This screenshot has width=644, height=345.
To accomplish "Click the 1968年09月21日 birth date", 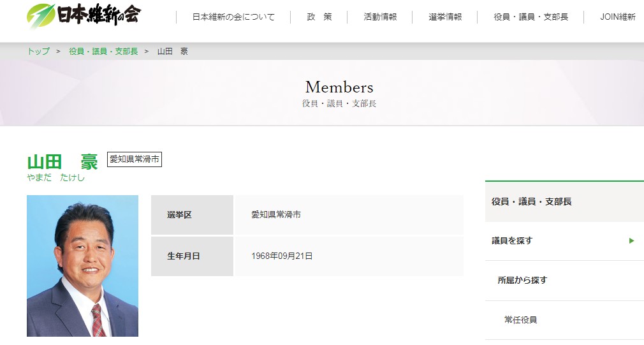I will point(282,256).
